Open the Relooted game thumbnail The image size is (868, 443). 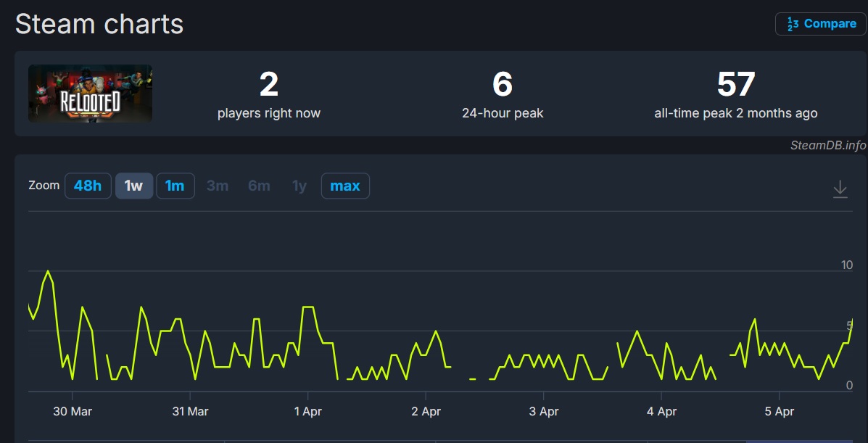pos(90,94)
